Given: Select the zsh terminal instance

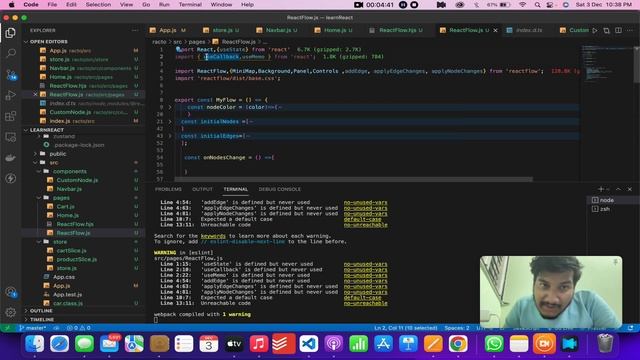Looking at the screenshot, I should click(604, 209).
